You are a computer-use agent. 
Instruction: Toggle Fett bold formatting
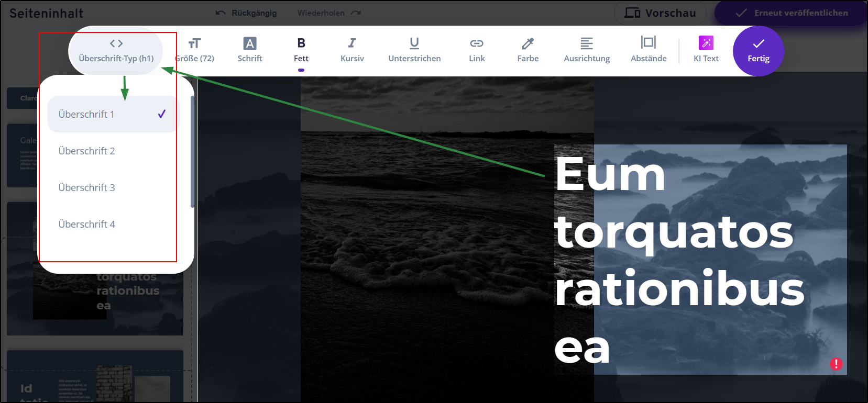(301, 51)
